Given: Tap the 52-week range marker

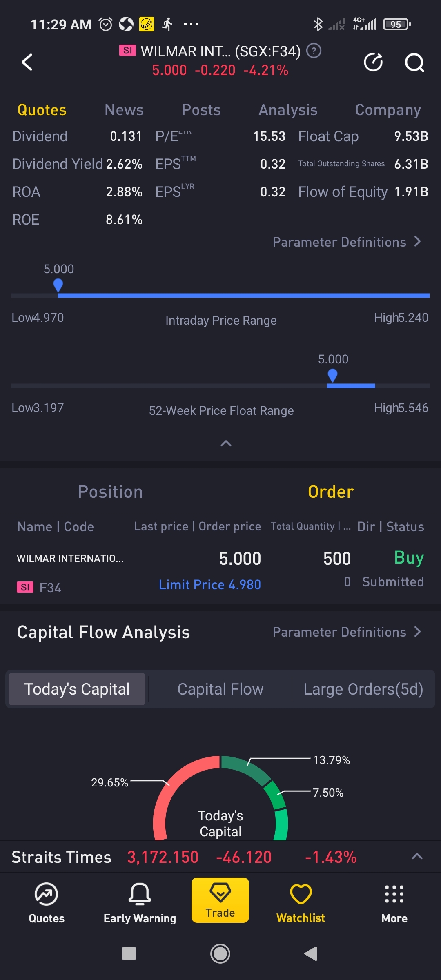Looking at the screenshot, I should point(333,375).
